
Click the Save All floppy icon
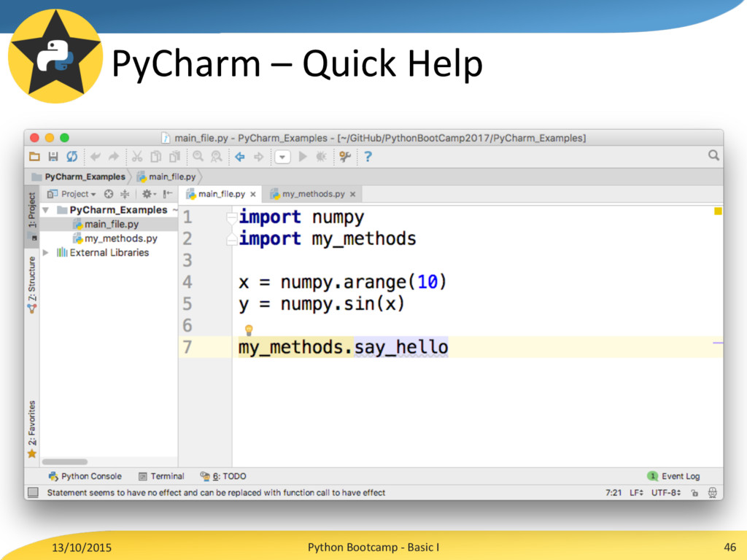[53, 156]
